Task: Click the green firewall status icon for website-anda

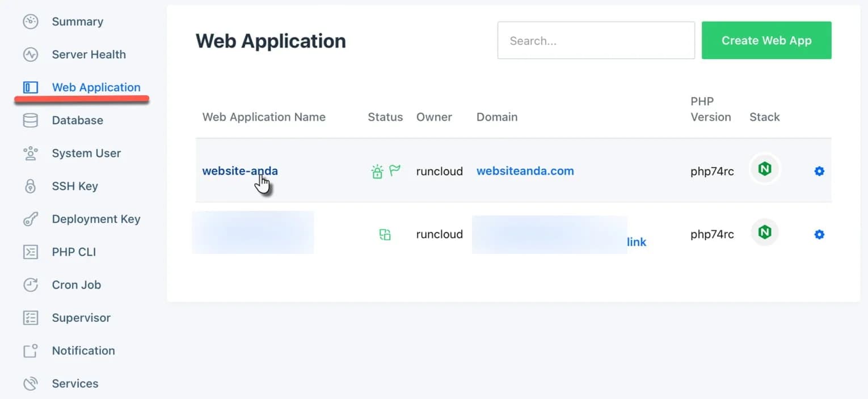Action: point(377,171)
